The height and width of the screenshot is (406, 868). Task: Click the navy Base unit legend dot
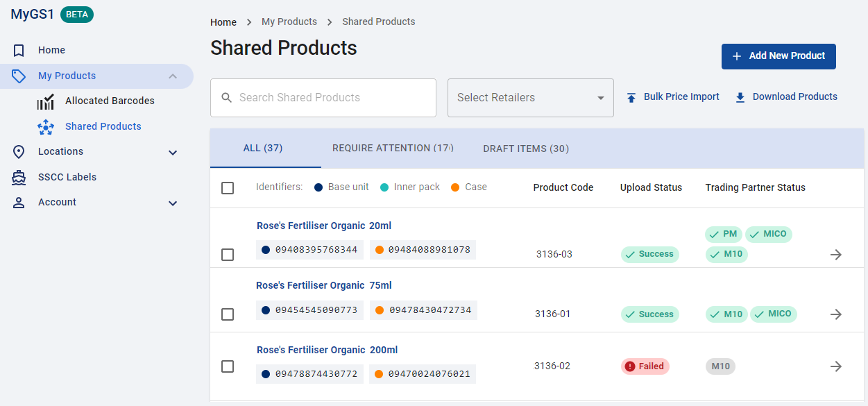(x=318, y=187)
